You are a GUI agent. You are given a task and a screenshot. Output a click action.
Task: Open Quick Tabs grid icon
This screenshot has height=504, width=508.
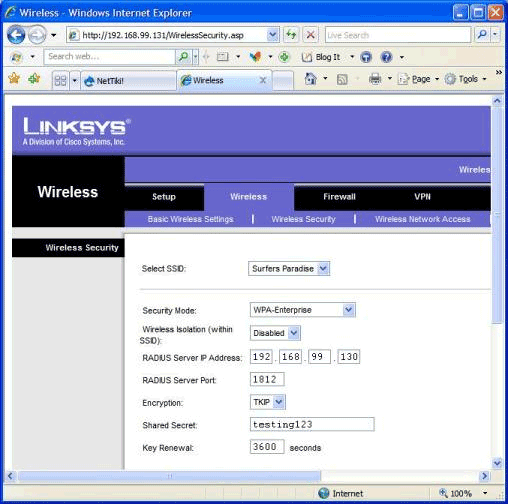pos(60,81)
